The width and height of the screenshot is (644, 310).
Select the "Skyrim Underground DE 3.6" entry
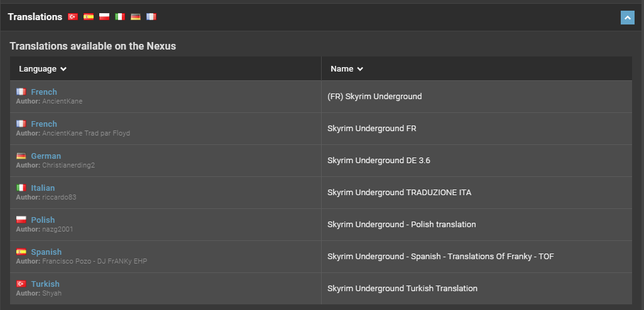(378, 161)
